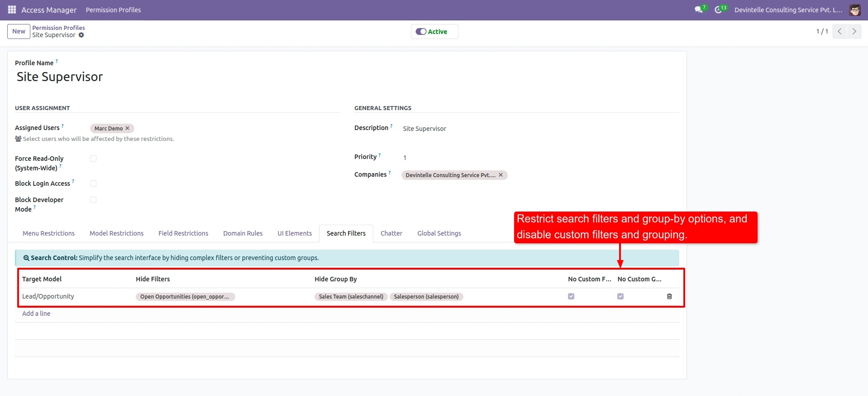The height and width of the screenshot is (396, 868).
Task: Uncheck No Custom Filters for Lead/Opportunity
Action: pyautogui.click(x=571, y=296)
